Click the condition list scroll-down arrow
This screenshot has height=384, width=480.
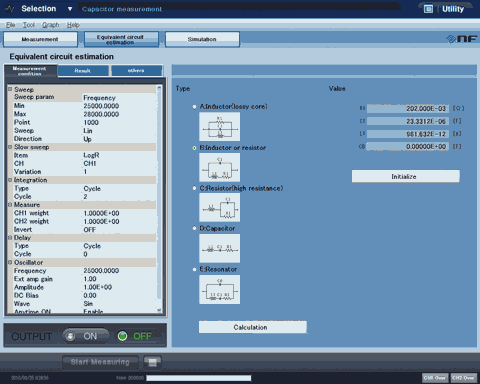(x=159, y=310)
